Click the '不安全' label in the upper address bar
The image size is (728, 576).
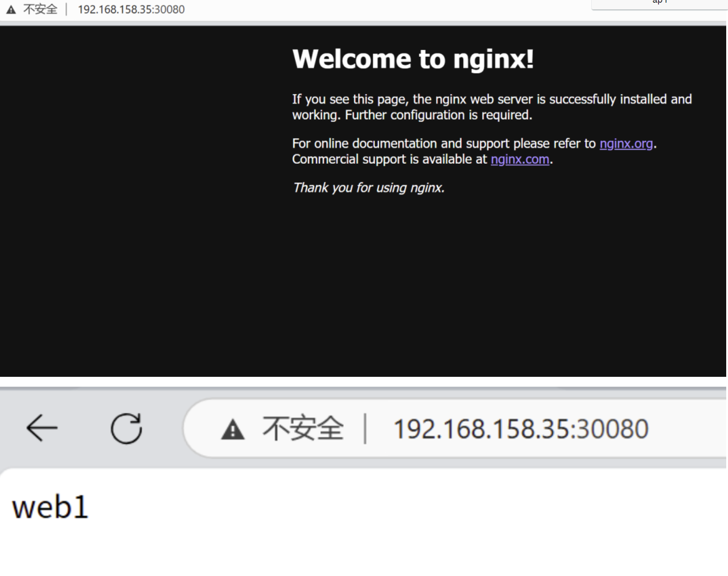click(40, 9)
